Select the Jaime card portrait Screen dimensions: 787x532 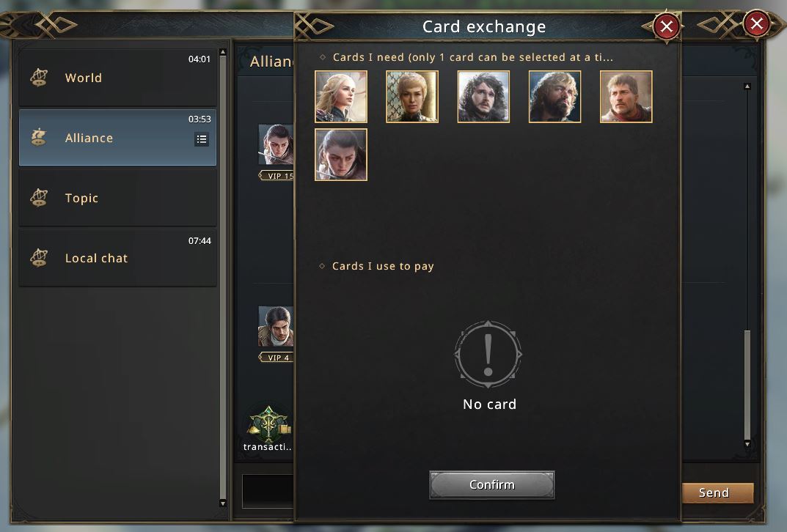click(626, 96)
